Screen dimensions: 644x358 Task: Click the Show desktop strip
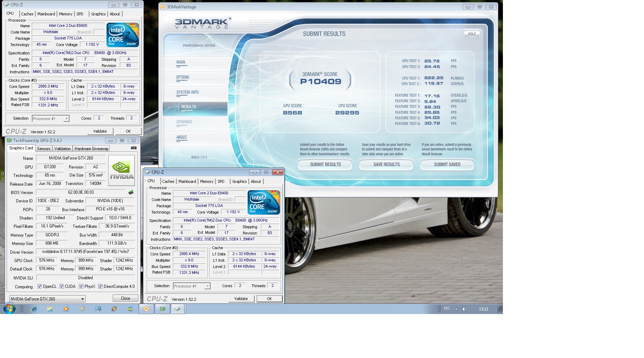(x=500, y=309)
